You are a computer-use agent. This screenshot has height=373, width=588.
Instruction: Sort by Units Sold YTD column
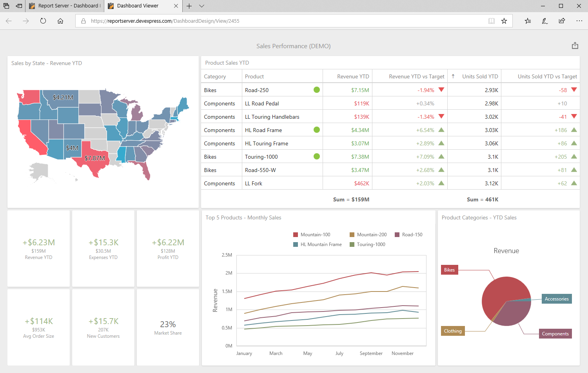(x=479, y=76)
